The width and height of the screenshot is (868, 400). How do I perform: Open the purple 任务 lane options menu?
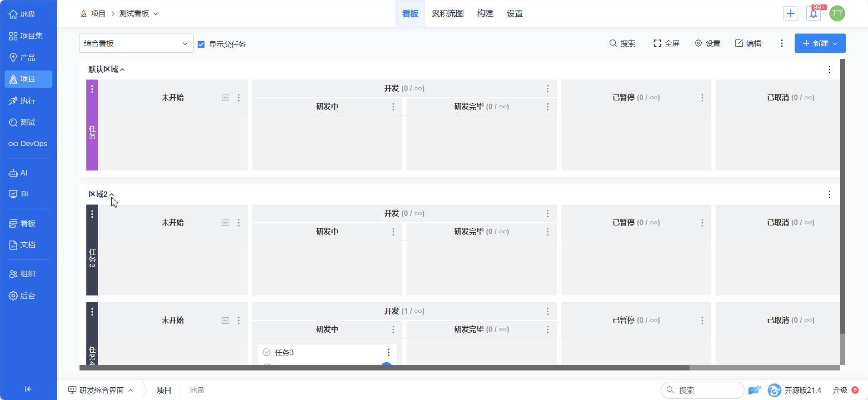(x=92, y=89)
